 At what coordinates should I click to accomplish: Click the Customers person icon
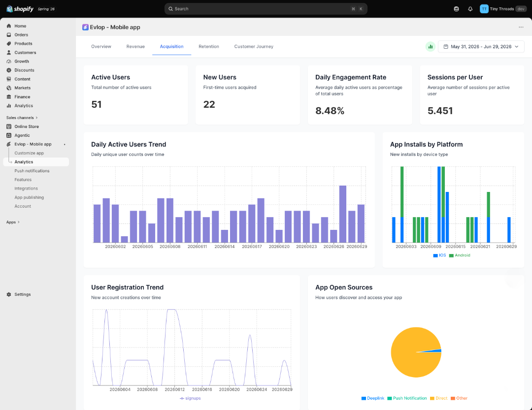[9, 53]
